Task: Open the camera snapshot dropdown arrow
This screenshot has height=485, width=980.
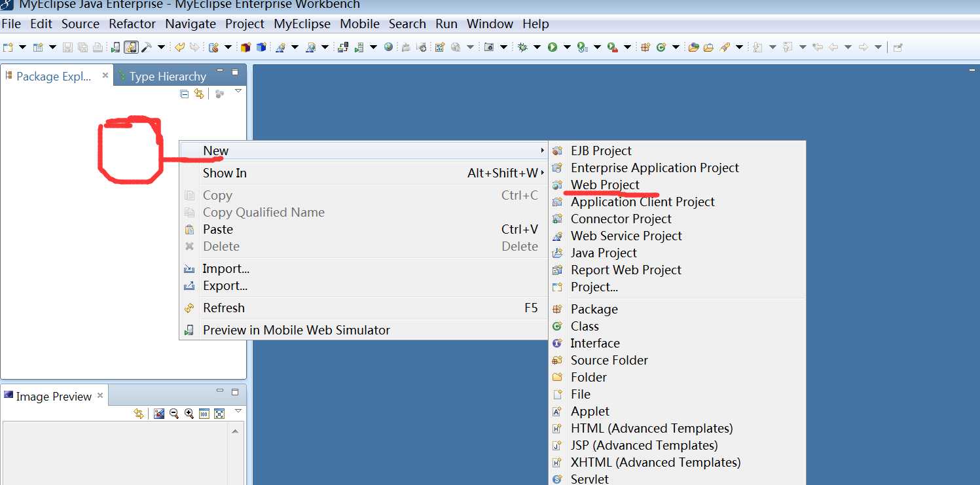Action: point(503,47)
